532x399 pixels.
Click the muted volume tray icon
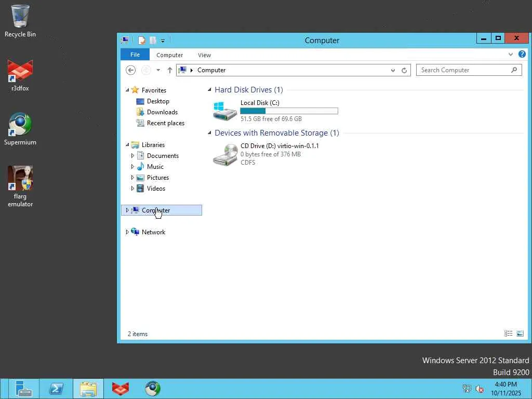[480, 389]
